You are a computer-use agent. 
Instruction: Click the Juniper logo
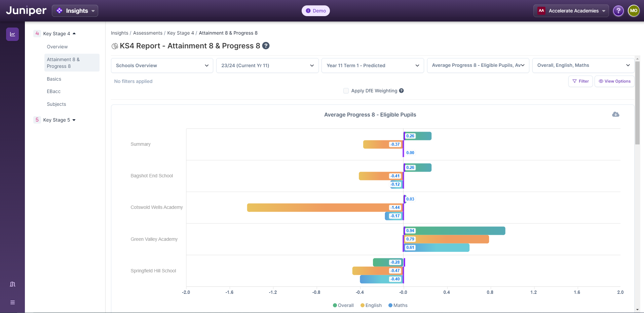(x=26, y=10)
